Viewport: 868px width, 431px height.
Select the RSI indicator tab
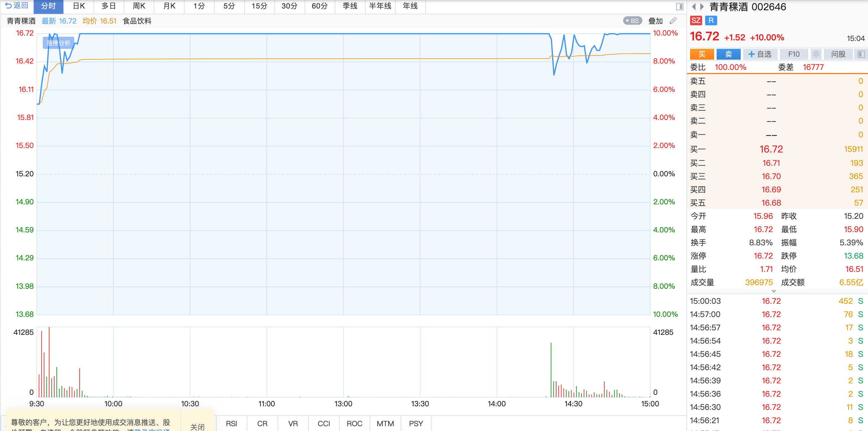pyautogui.click(x=232, y=423)
